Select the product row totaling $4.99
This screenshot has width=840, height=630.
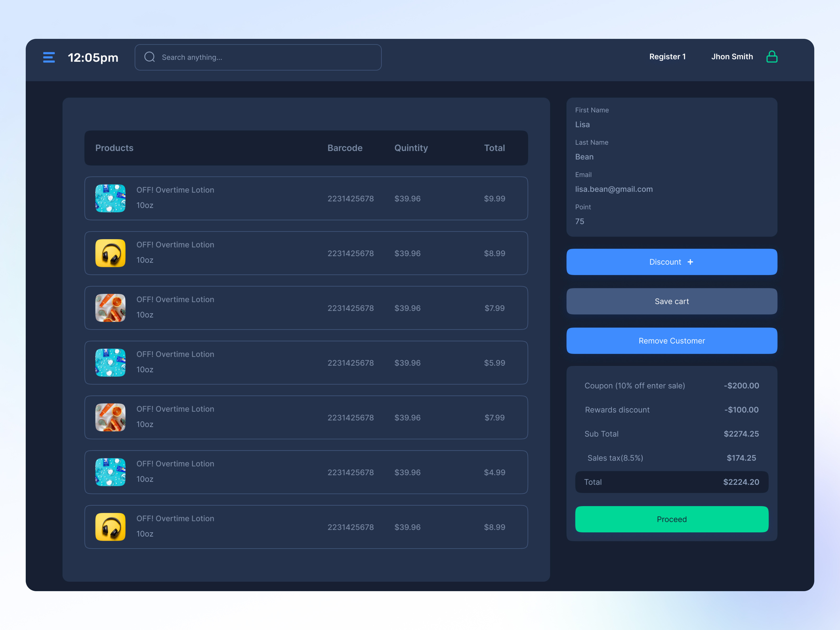pos(306,472)
